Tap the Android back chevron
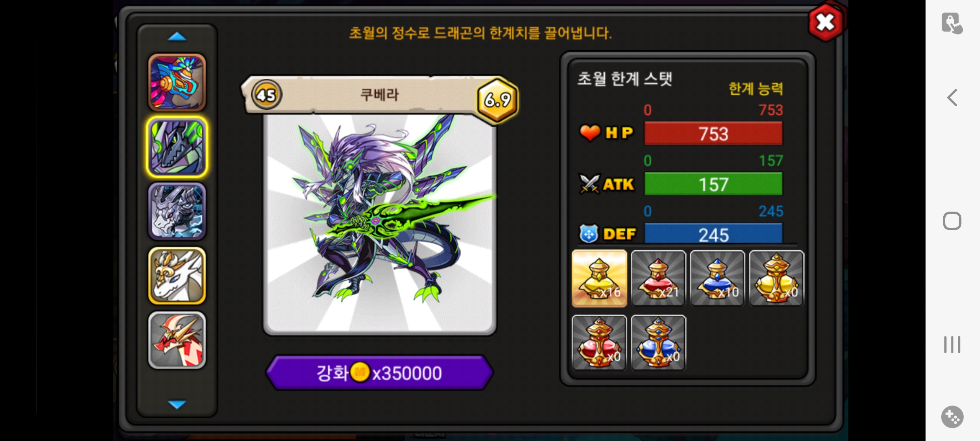The image size is (980, 441). 952,98
